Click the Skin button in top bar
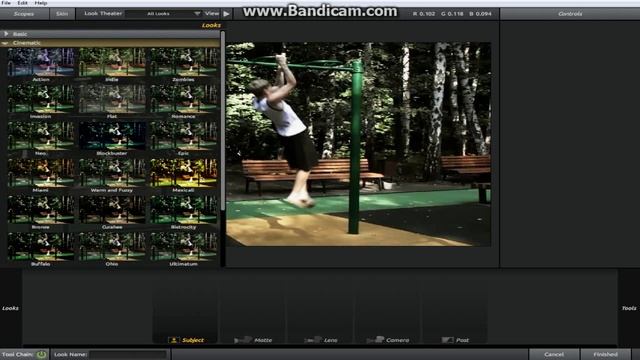Image resolution: width=640 pixels, height=360 pixels. pos(62,14)
